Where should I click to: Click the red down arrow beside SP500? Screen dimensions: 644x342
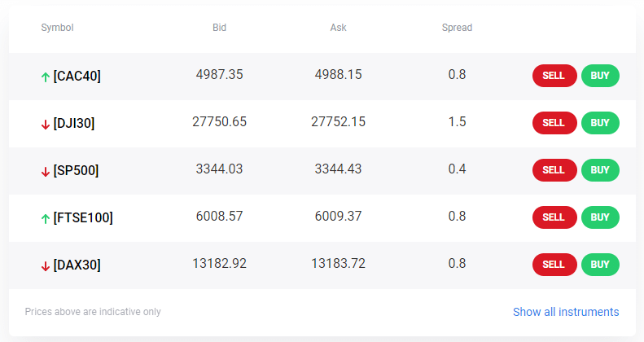pos(45,171)
